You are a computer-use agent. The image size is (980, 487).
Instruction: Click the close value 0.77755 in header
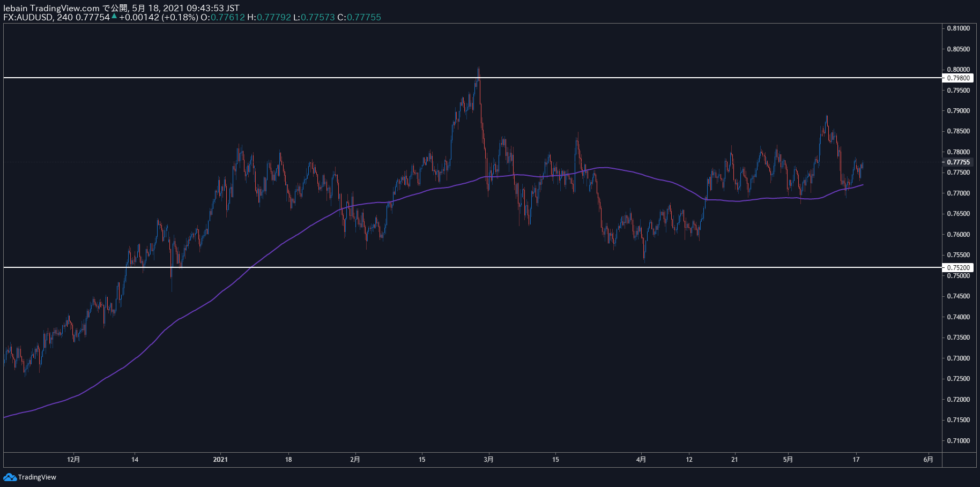[364, 17]
